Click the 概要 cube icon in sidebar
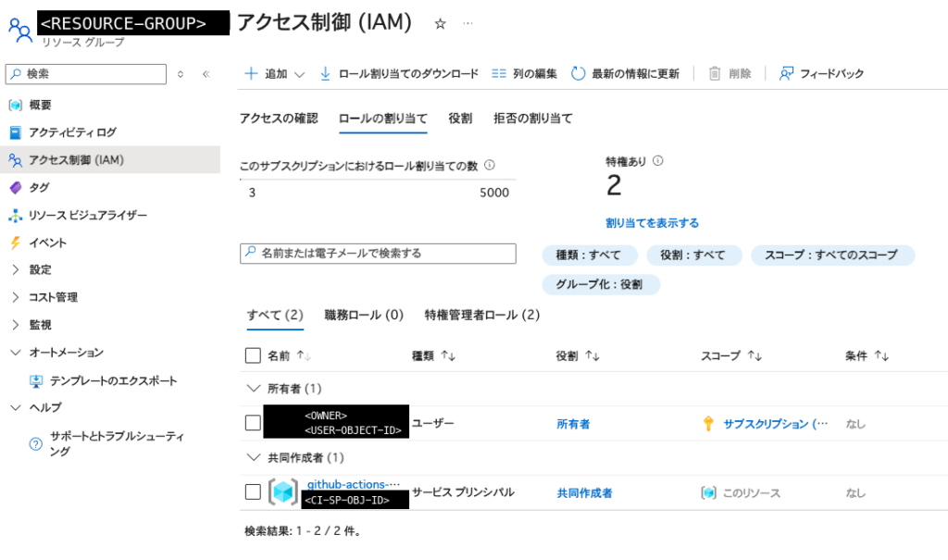The width and height of the screenshot is (948, 560). [16, 106]
